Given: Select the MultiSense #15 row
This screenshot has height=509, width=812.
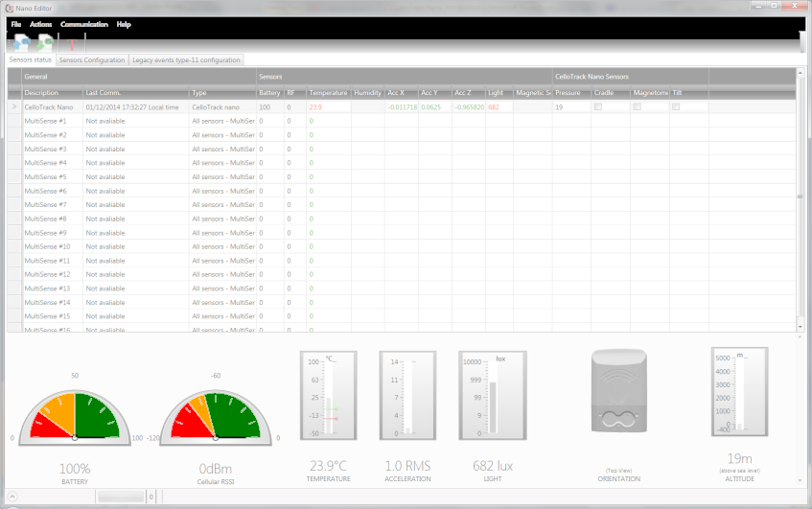Looking at the screenshot, I should click(x=402, y=316).
